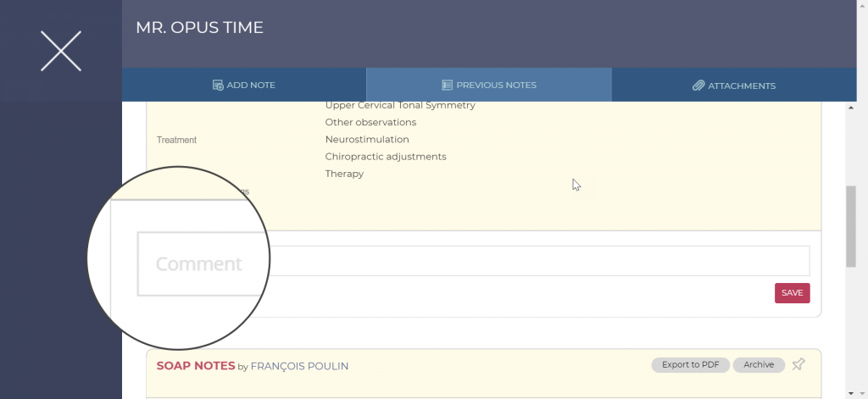The height and width of the screenshot is (399, 868).
Task: Click the Add Note document icon
Action: tap(218, 86)
